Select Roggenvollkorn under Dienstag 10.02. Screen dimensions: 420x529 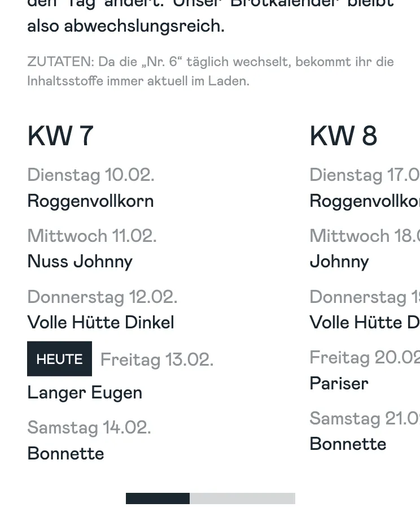tap(90, 201)
